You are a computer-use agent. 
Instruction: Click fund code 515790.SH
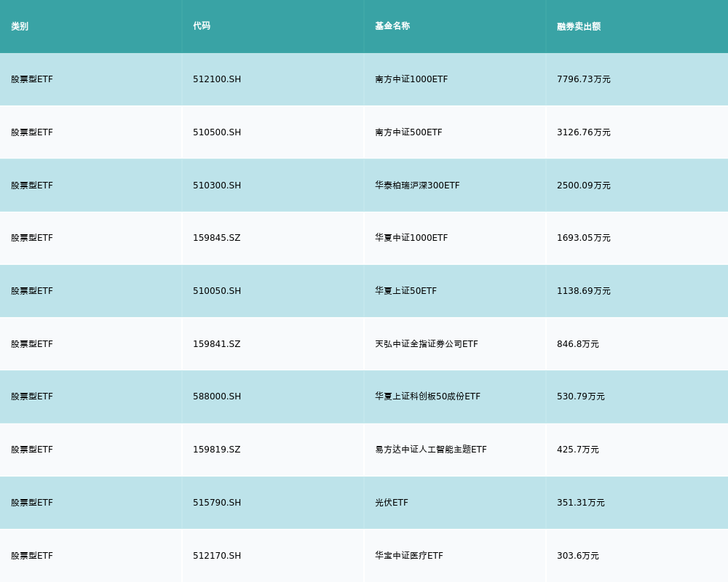coord(217,503)
